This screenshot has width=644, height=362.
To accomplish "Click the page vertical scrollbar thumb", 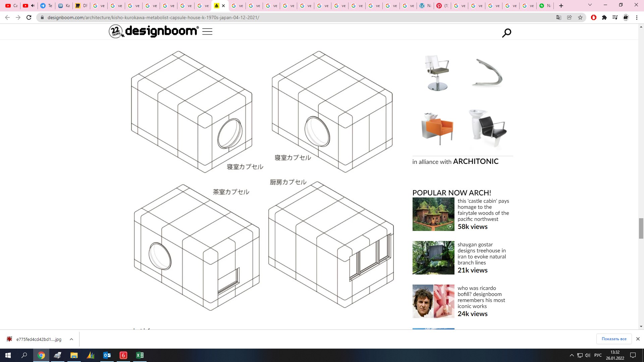I will tap(641, 228).
